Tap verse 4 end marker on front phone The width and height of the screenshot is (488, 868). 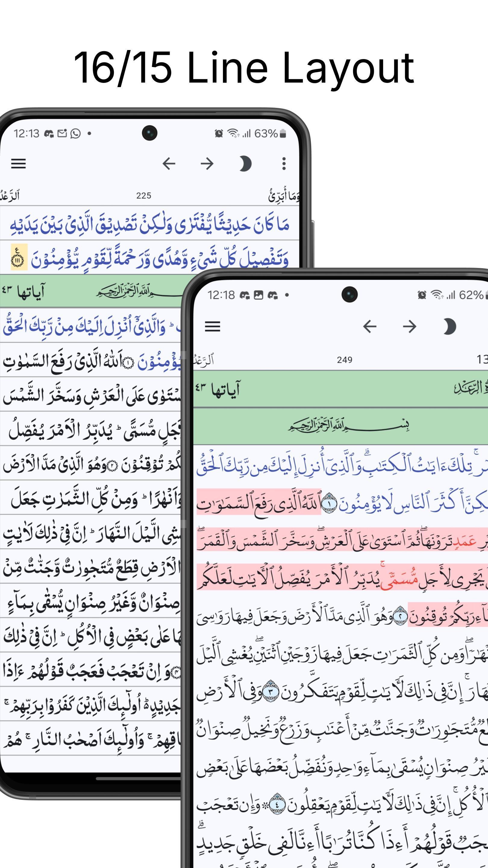[x=277, y=804]
